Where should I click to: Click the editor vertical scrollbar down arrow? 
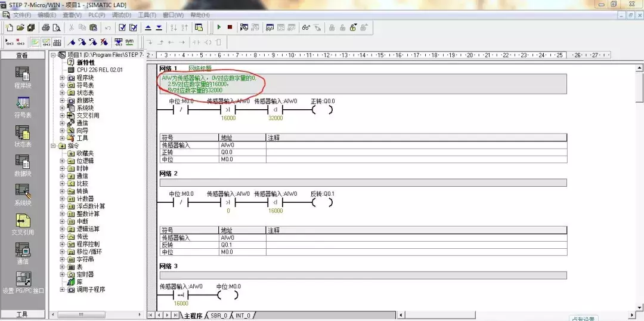[639, 307]
